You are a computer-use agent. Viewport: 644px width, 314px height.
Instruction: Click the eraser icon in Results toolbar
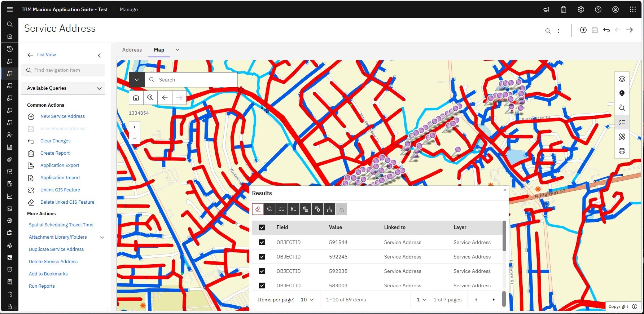click(x=258, y=209)
